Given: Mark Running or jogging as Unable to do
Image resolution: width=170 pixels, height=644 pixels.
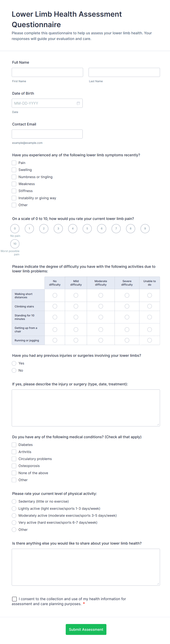Looking at the screenshot, I should (150, 340).
